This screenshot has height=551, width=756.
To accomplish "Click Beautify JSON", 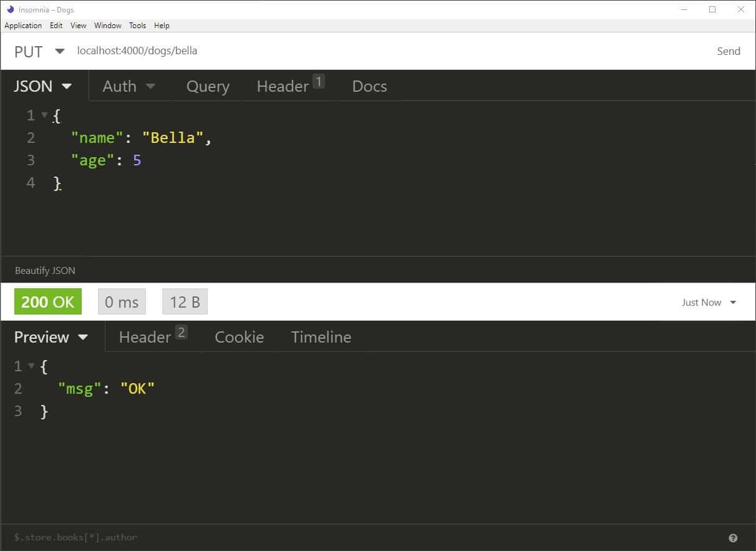I will pos(45,270).
